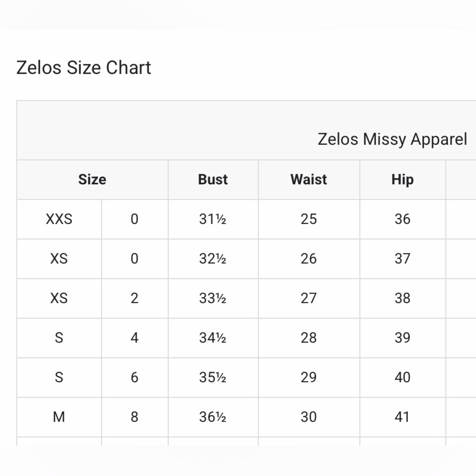Click the Zelos Size Chart heading
Image resolution: width=476 pixels, height=476 pixels.
(x=83, y=68)
